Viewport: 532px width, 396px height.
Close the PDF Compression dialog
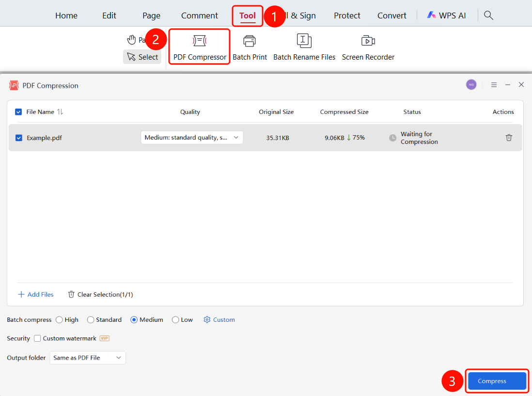pos(521,84)
